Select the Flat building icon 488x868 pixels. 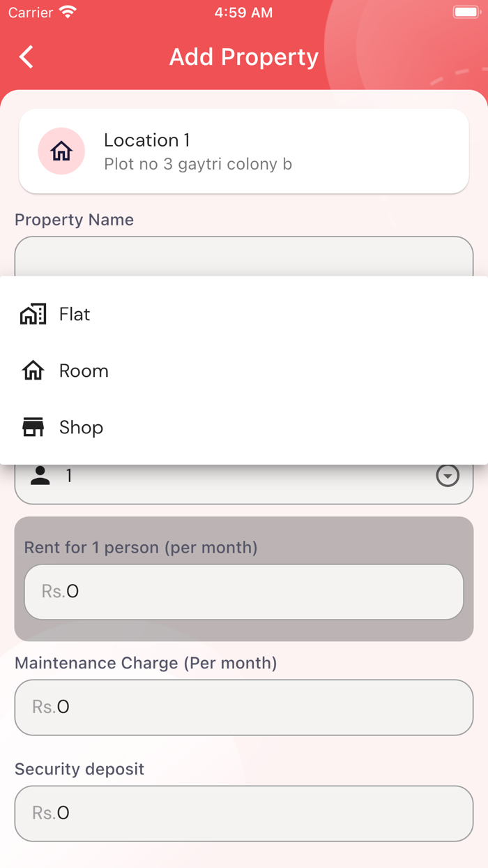[x=32, y=314]
